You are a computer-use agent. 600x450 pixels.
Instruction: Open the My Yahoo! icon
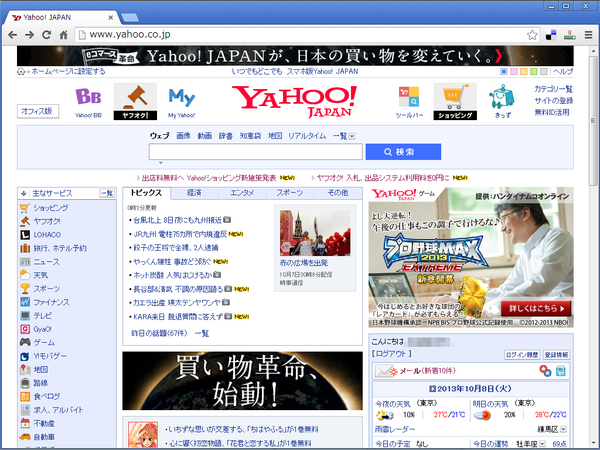point(181,101)
